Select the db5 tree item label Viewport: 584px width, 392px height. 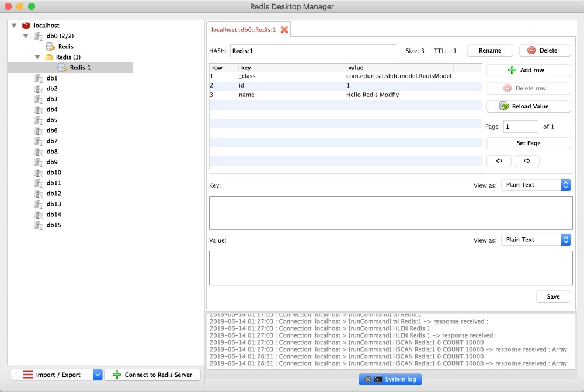pyautogui.click(x=52, y=120)
